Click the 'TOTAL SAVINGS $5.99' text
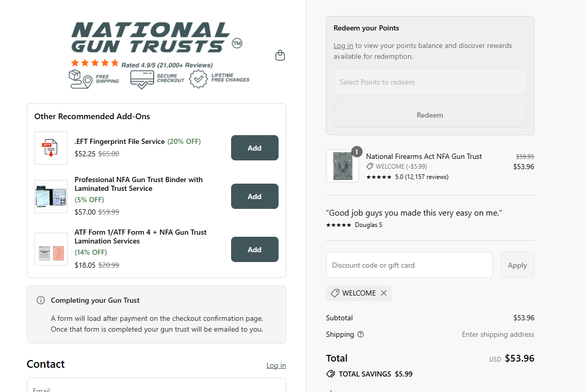Image resolution: width=586 pixels, height=392 pixels. 376,373
